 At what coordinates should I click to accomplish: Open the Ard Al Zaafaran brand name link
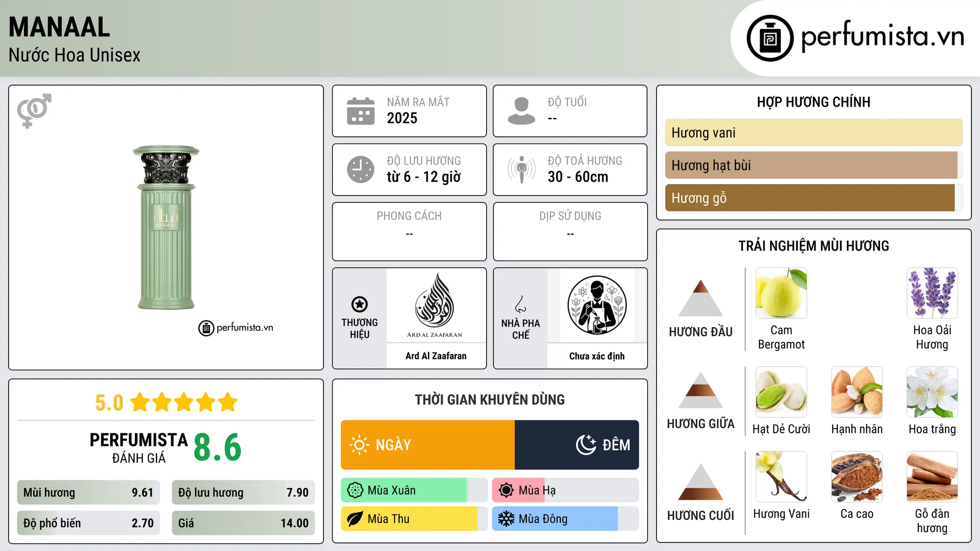coord(436,356)
